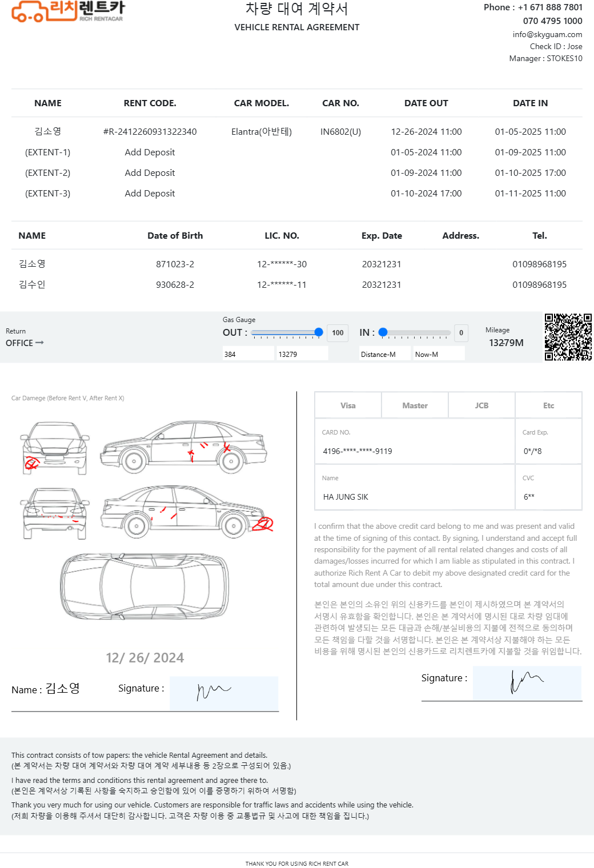Viewport: 594px width, 868px height.
Task: Click date of birth 930628-2
Action: click(x=175, y=285)
